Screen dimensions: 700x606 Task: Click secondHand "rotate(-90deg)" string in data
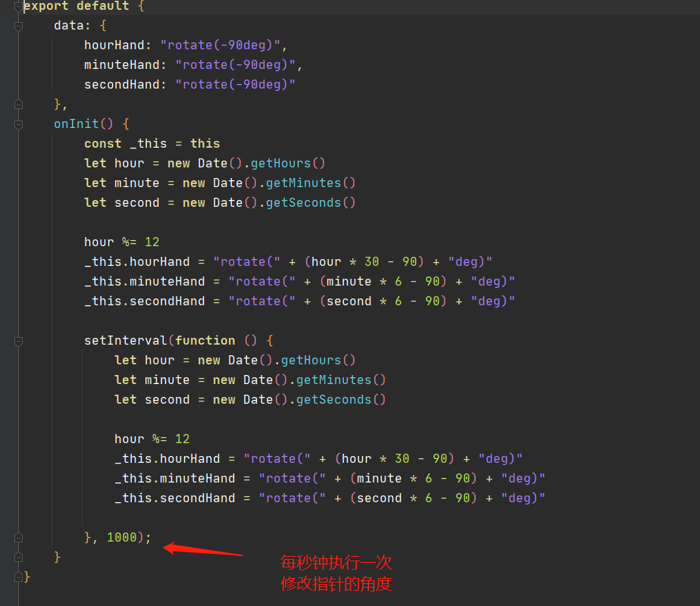pos(235,84)
